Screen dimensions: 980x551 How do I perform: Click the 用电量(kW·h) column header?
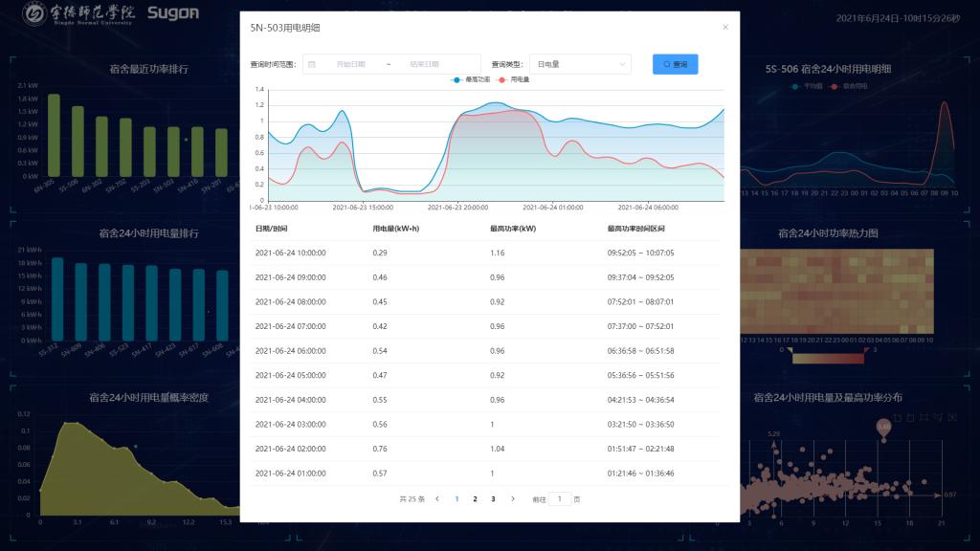[x=395, y=229]
